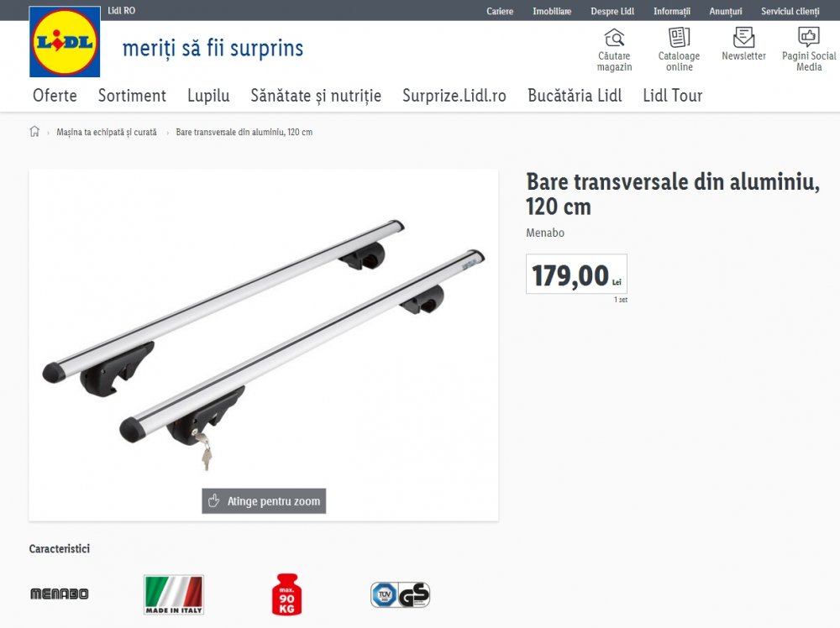
Task: Open the Sortiment menu
Action: click(132, 96)
